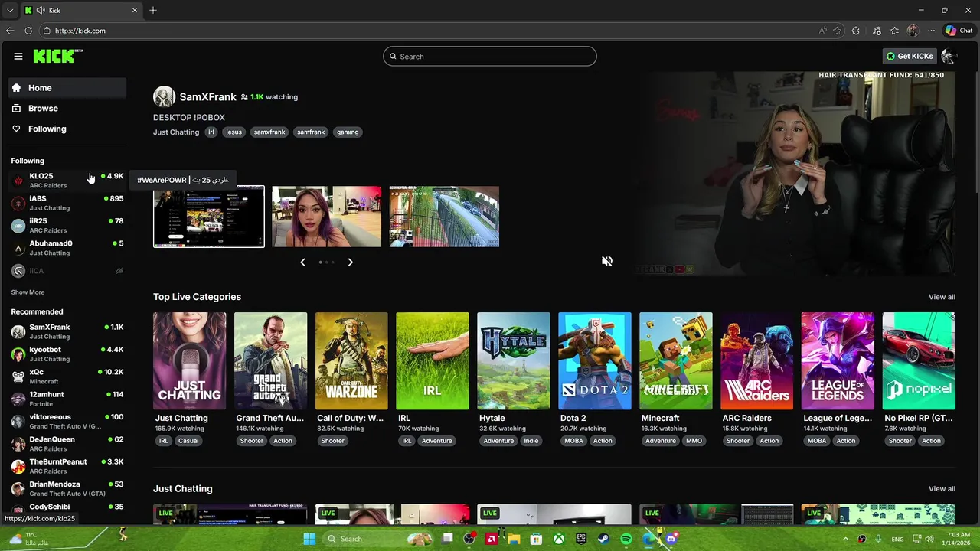This screenshot has height=551, width=980.
Task: Click MMO tag under Minecraft
Action: pyautogui.click(x=694, y=441)
